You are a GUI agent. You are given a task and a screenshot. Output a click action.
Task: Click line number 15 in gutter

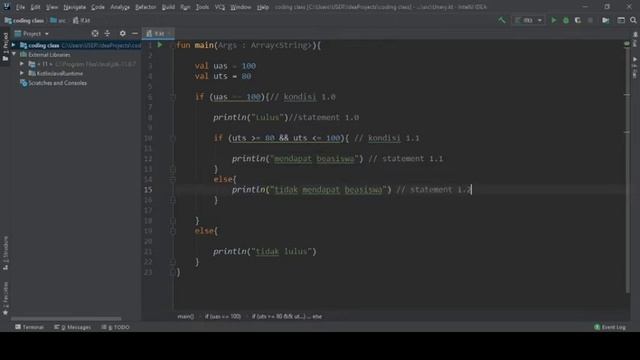point(148,189)
